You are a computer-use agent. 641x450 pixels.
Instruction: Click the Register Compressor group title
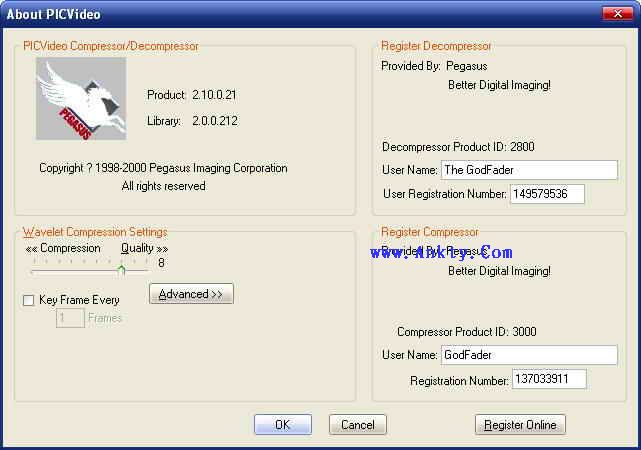430,232
